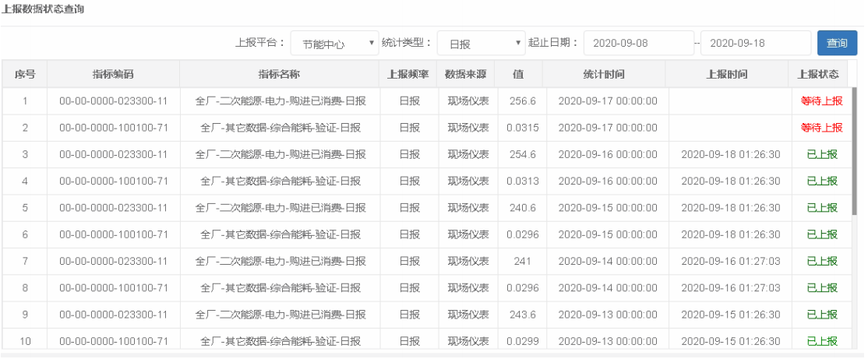Click row 3 report time 2020-09-18 01:26:30
868x359 pixels.
[x=731, y=154]
